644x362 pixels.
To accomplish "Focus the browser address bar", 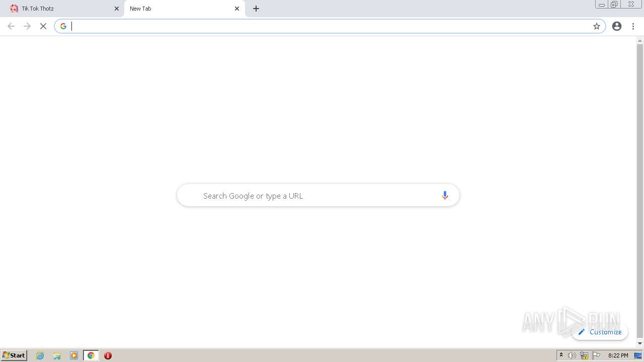I will click(330, 26).
